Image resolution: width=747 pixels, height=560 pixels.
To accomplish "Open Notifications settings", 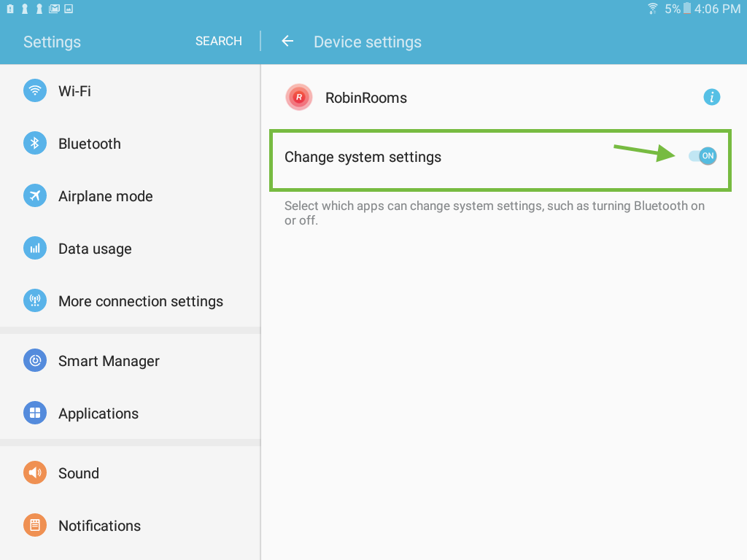I will pos(130,525).
